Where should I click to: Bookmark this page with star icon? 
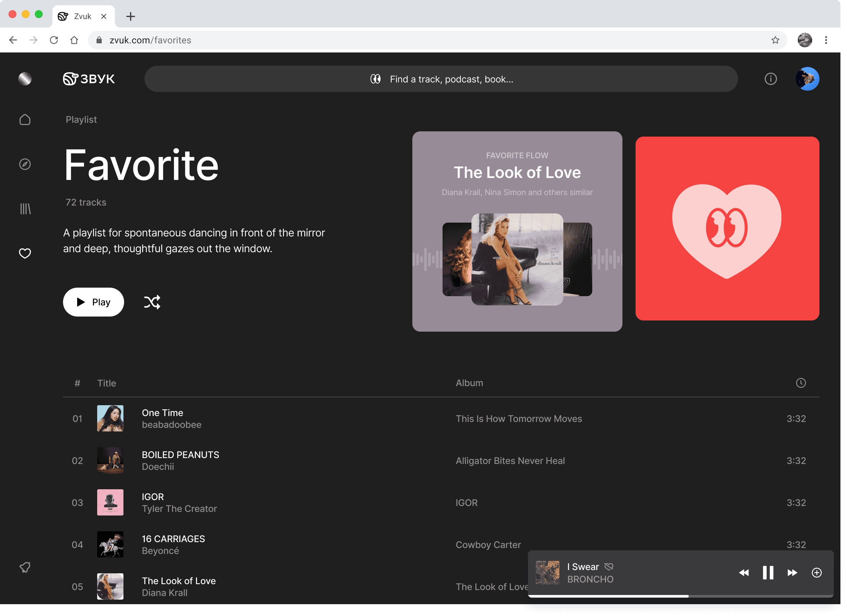tap(775, 40)
